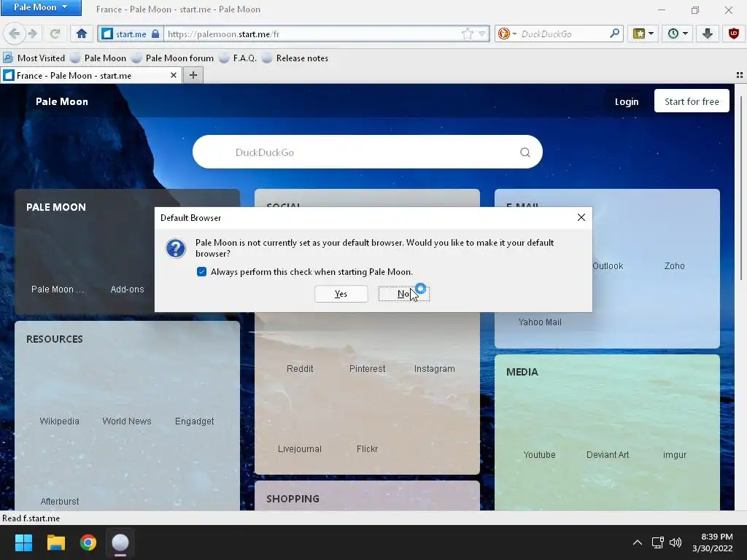Open the Youtube link
The width and height of the screenshot is (747, 560).
click(x=540, y=455)
